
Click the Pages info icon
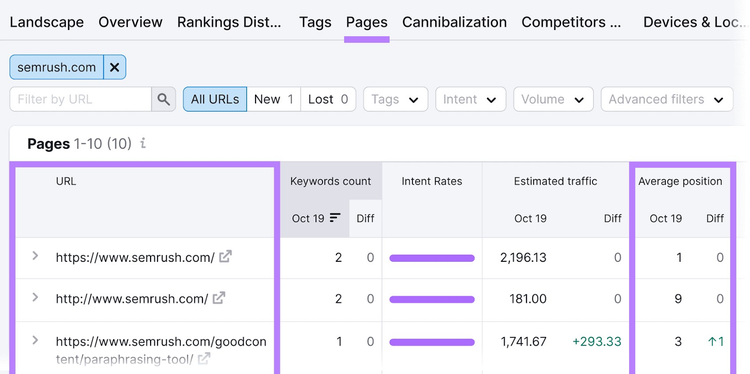pos(143,143)
